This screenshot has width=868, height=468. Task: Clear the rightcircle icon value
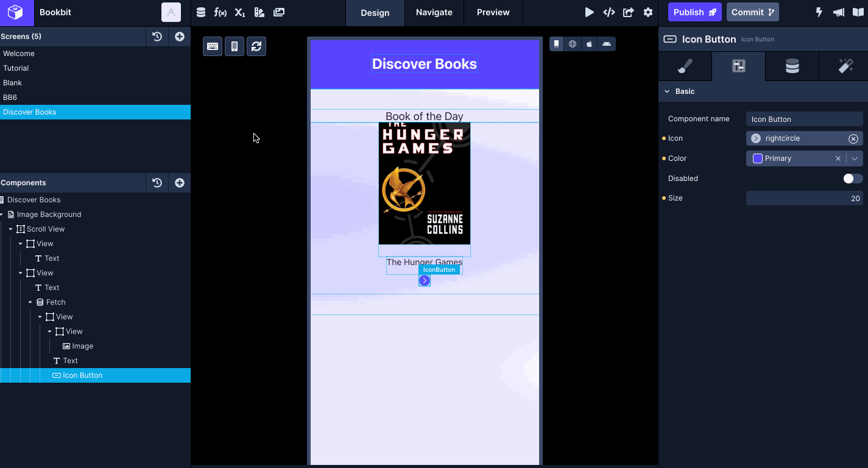[853, 139]
